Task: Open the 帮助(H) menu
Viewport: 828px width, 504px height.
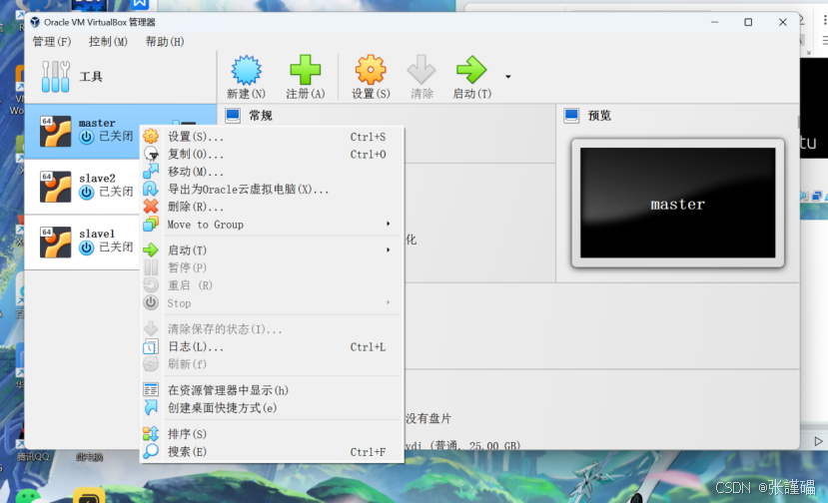Action: pos(165,42)
